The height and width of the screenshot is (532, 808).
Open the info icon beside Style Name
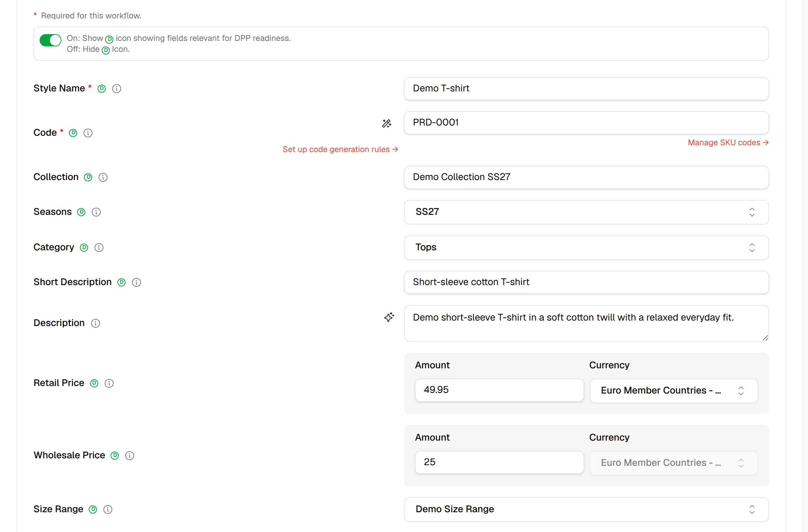[x=117, y=89]
